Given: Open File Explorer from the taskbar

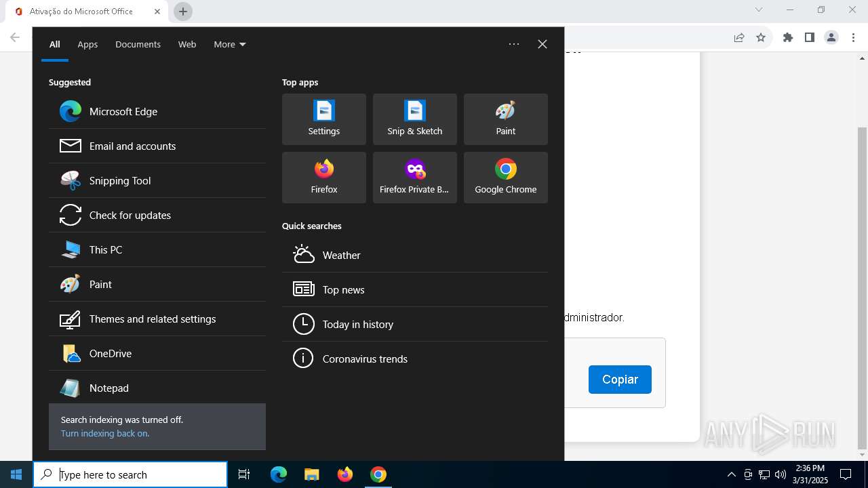Looking at the screenshot, I should pyautogui.click(x=311, y=474).
